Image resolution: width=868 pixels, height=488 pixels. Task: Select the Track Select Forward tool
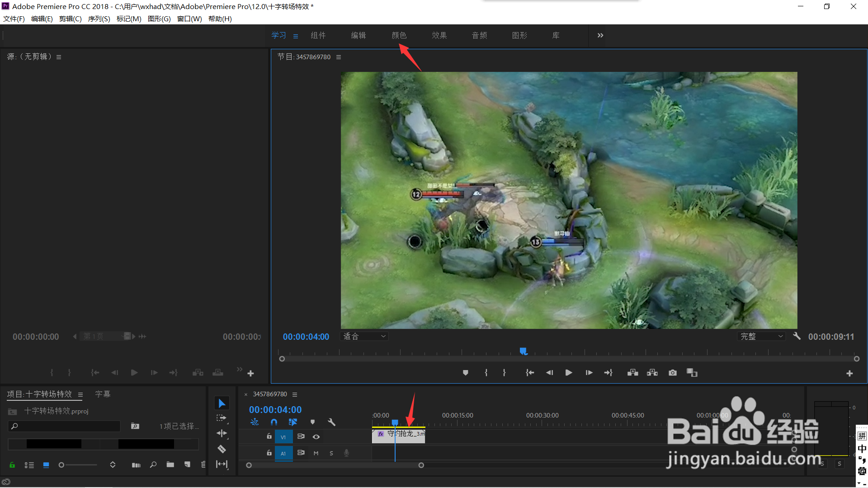pos(222,418)
